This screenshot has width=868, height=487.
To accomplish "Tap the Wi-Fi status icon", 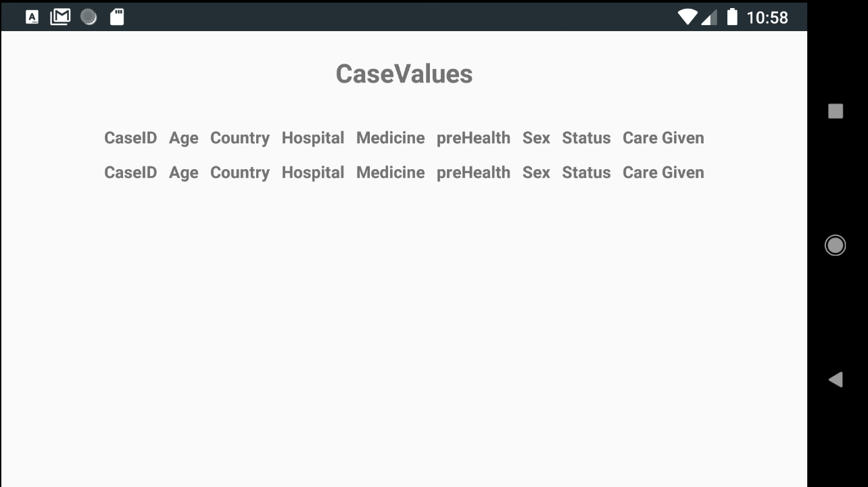I will pos(688,16).
